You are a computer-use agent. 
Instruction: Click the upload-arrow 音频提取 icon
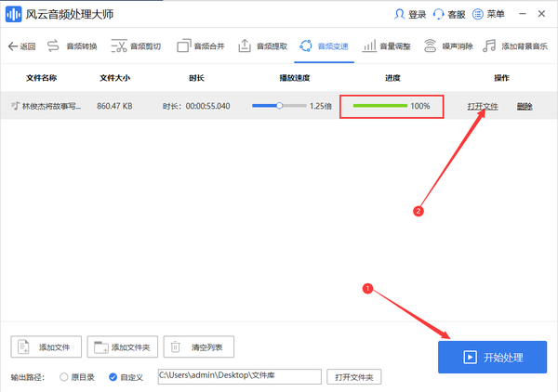245,46
